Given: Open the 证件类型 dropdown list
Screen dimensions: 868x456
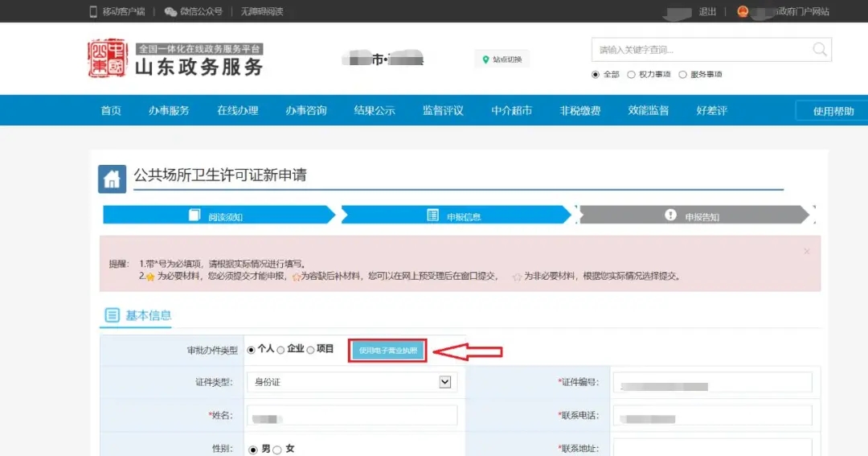Looking at the screenshot, I should click(x=444, y=382).
